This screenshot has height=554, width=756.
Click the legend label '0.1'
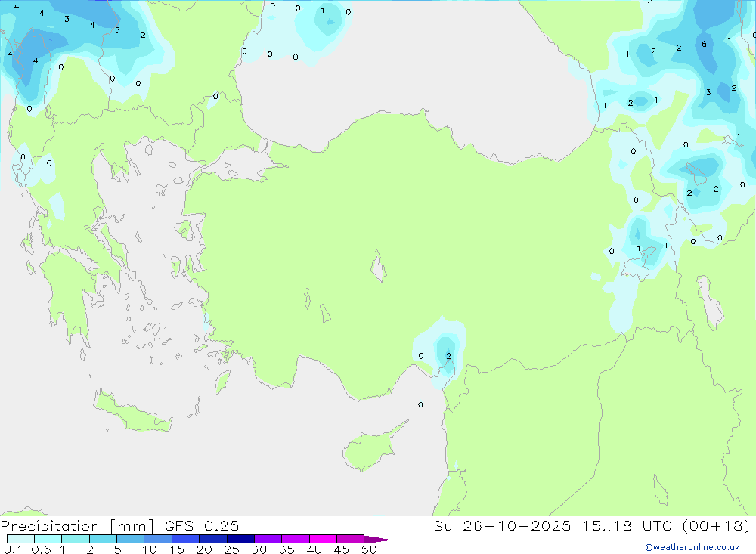click(13, 549)
